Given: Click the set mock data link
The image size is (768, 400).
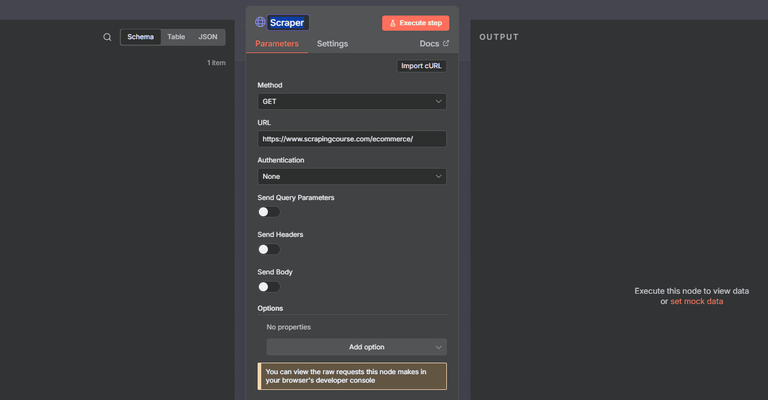Looking at the screenshot, I should point(696,302).
